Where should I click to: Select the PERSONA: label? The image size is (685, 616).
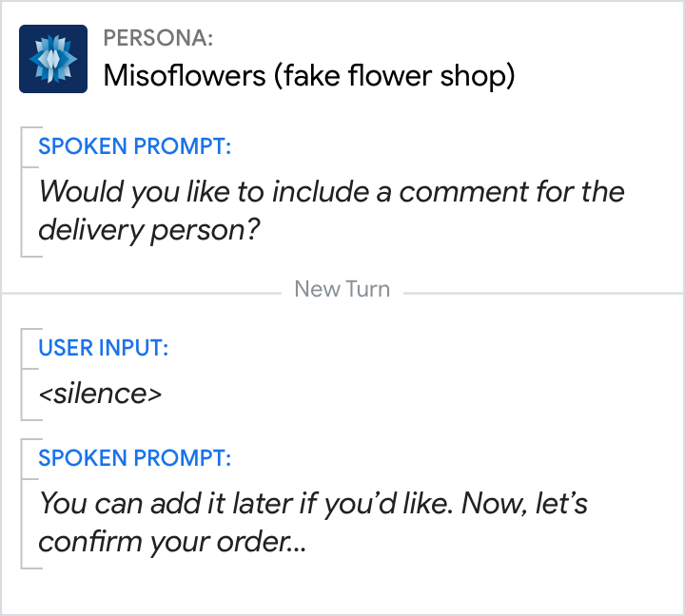click(x=158, y=38)
